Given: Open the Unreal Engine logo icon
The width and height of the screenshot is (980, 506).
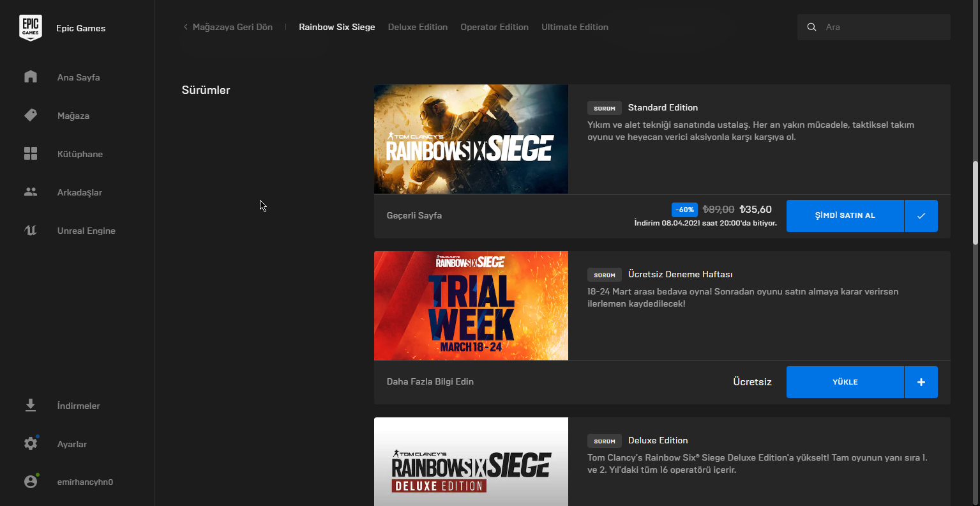Looking at the screenshot, I should click(x=31, y=231).
